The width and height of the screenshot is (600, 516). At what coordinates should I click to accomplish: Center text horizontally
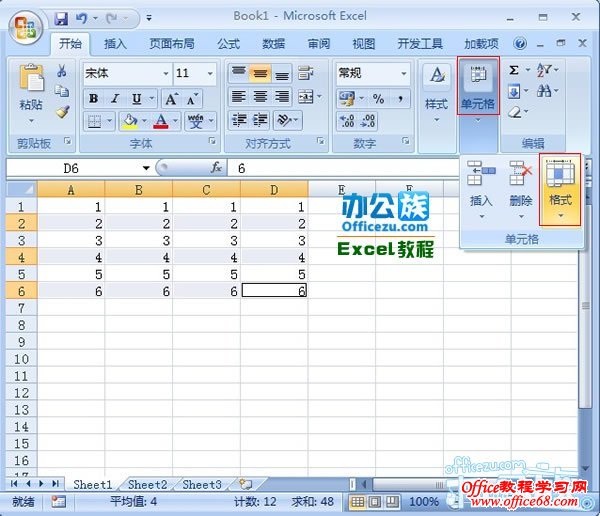(x=260, y=96)
